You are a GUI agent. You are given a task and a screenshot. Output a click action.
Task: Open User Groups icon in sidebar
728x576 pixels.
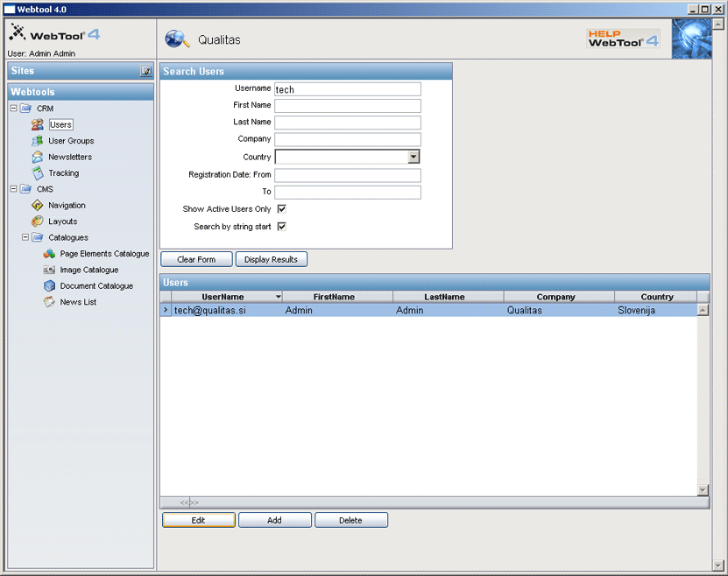click(38, 141)
